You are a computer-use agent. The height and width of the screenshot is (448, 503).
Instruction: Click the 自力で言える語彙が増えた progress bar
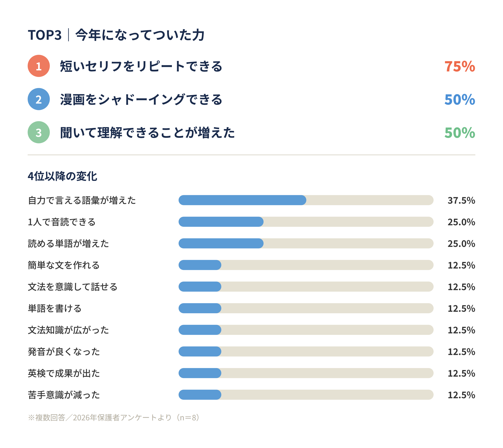tap(306, 200)
